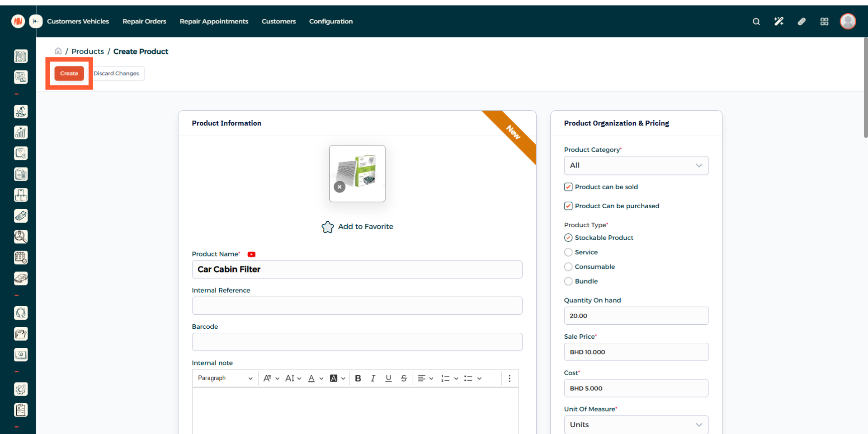This screenshot has height=434, width=868.
Task: Expand the Product Category dropdown
Action: (x=636, y=166)
